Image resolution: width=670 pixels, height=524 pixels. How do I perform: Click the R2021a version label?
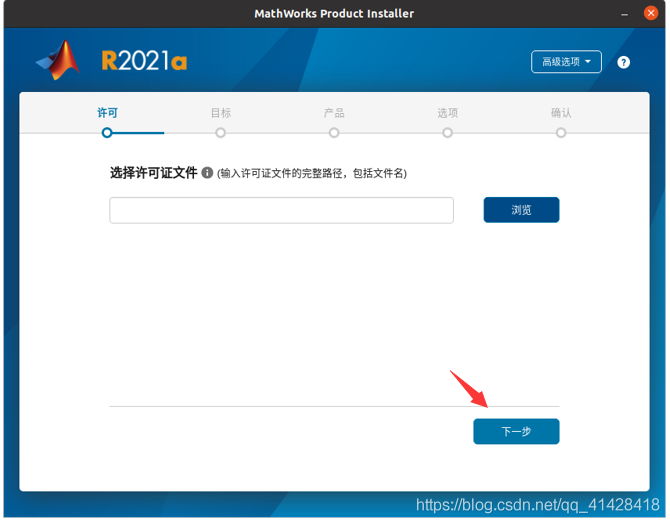(x=144, y=61)
